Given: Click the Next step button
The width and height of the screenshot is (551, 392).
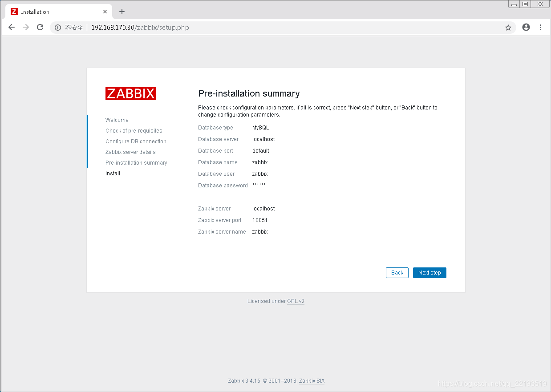Looking at the screenshot, I should [429, 273].
